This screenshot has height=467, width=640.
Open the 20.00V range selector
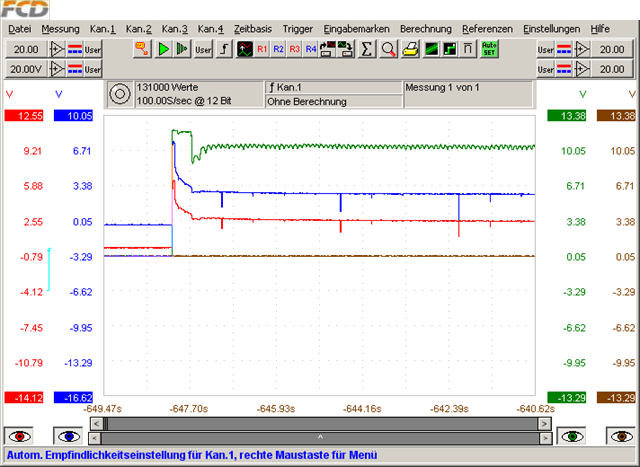tap(26, 68)
